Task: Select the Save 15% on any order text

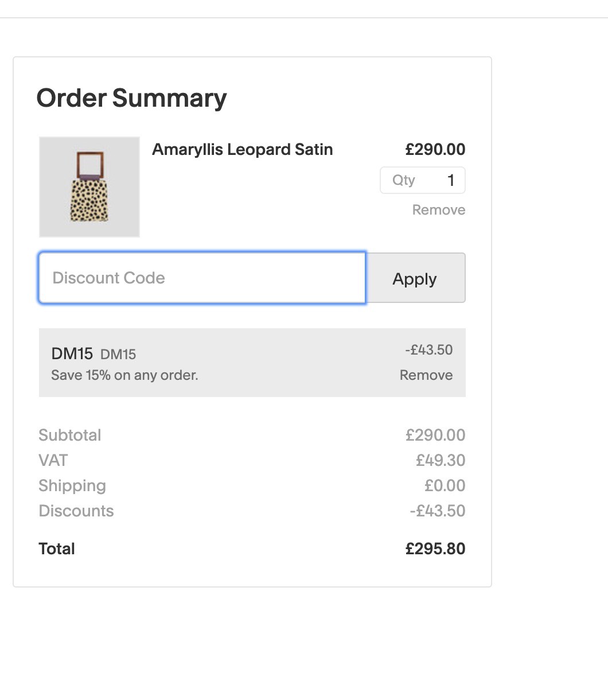Action: click(x=124, y=375)
